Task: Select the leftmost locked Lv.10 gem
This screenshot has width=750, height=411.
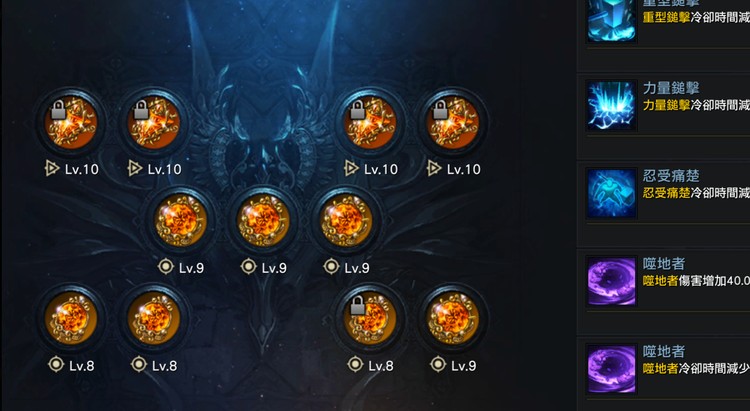Action: click(71, 122)
